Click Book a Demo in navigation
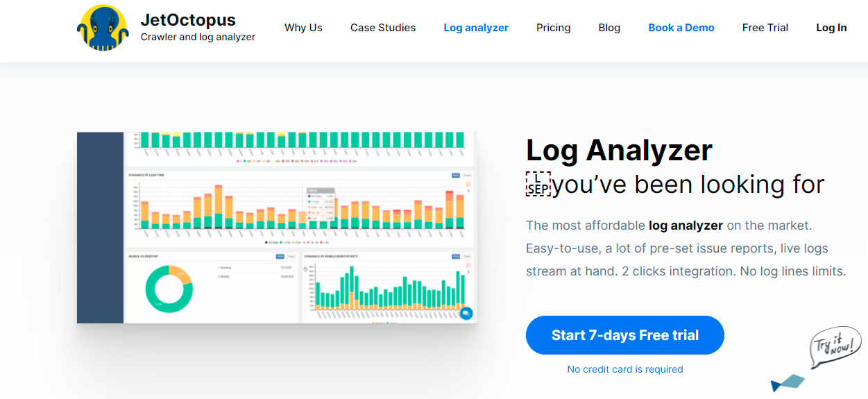This screenshot has width=868, height=399. tap(681, 28)
